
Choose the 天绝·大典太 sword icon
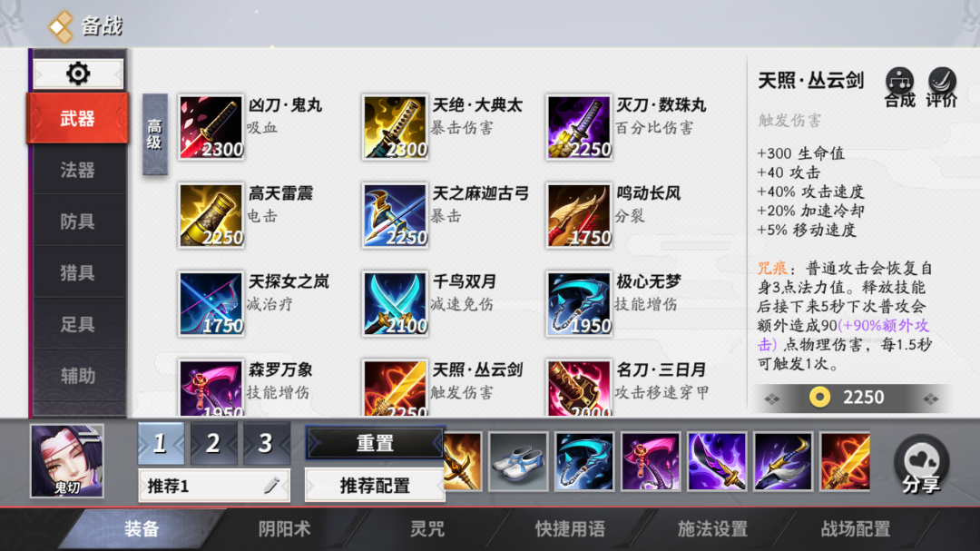tap(395, 128)
